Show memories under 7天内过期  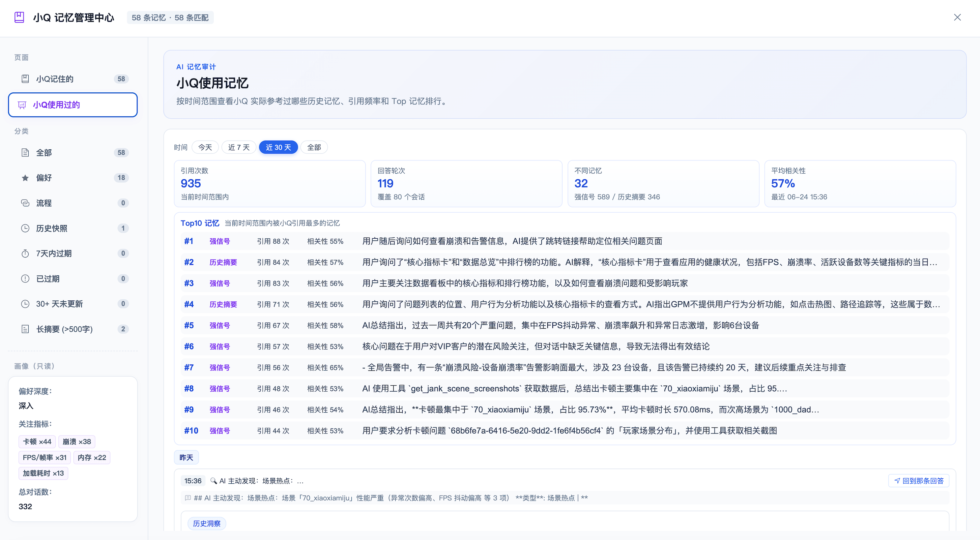(x=73, y=253)
